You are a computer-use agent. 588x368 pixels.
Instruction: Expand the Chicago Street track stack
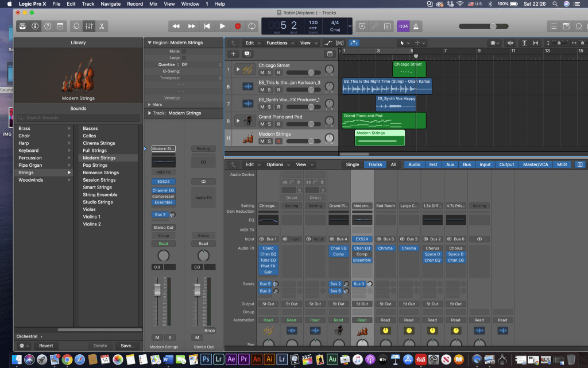click(238, 70)
